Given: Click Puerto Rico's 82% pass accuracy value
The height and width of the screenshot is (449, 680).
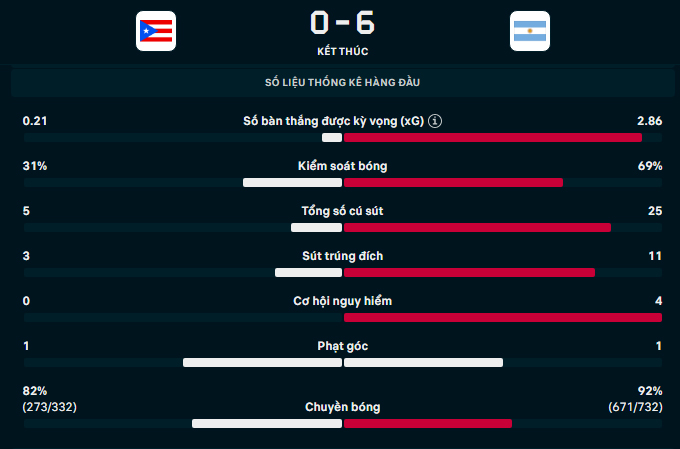Looking at the screenshot, I should (35, 390).
